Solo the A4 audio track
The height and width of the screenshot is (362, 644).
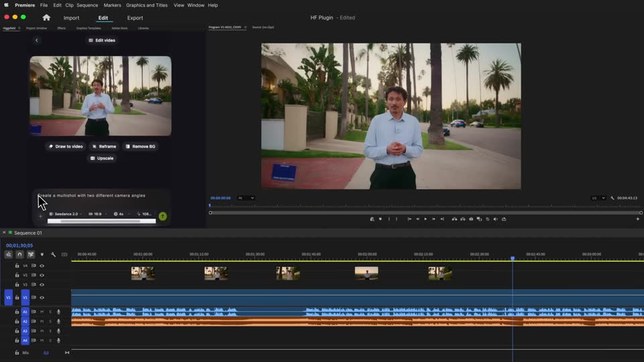tap(50, 341)
